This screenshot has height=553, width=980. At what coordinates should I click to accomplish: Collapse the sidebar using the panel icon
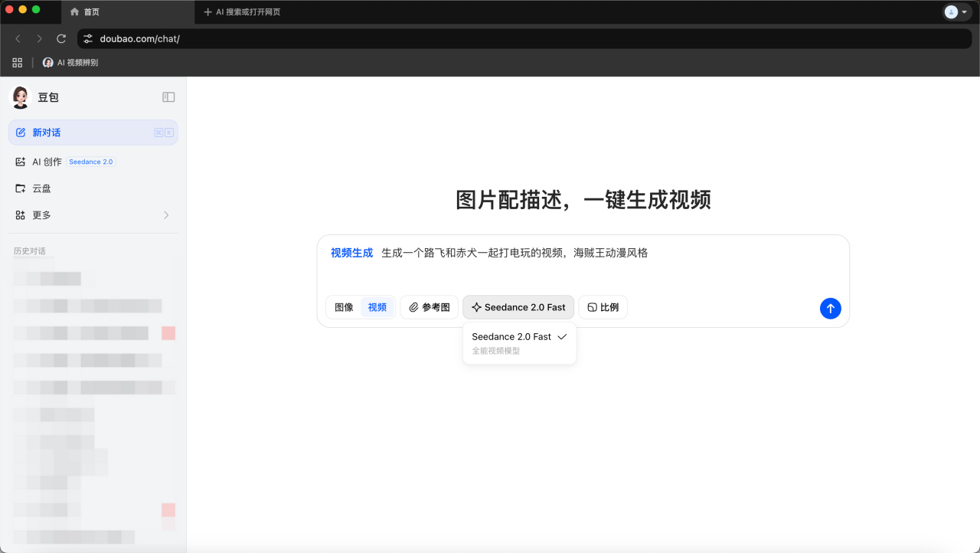click(168, 97)
